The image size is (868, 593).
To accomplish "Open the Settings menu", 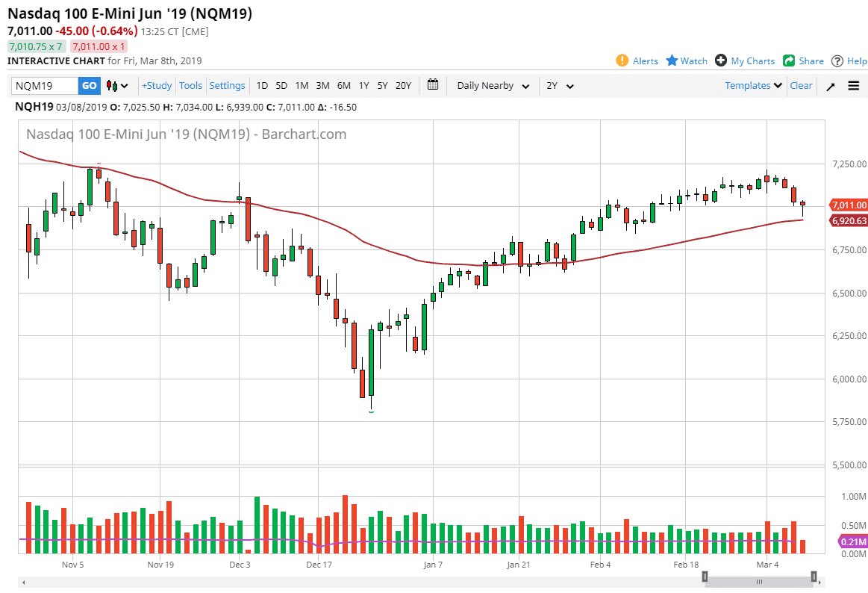I will point(227,85).
